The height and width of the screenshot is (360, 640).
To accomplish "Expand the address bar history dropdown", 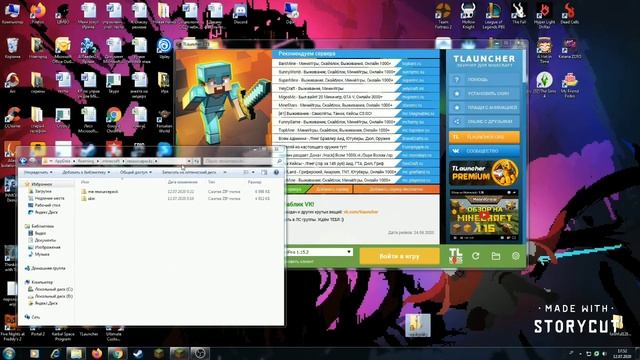I will [x=189, y=162].
